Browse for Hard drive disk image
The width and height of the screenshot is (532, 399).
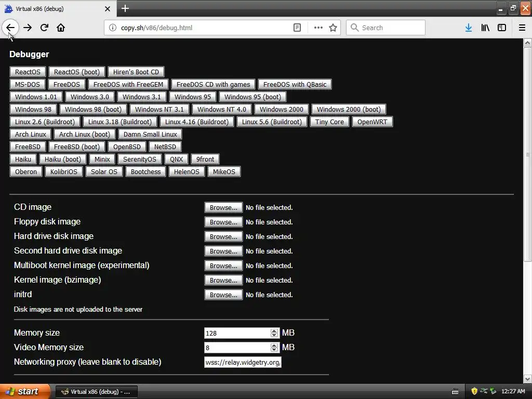pyautogui.click(x=223, y=237)
